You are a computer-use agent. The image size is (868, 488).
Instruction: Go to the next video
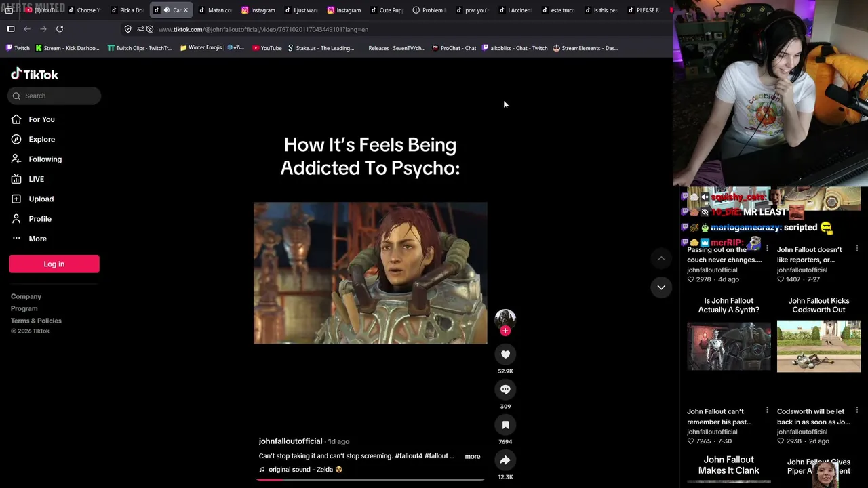point(661,287)
